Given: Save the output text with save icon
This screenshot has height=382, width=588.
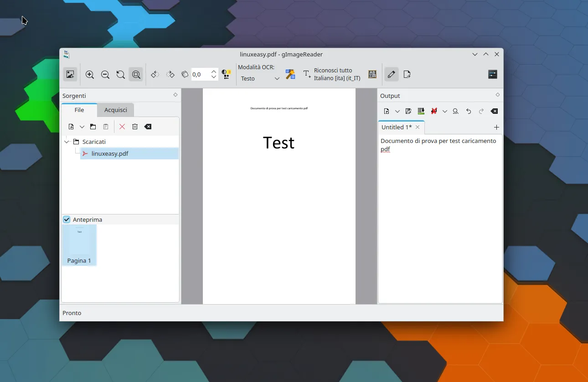Looking at the screenshot, I should click(408, 111).
